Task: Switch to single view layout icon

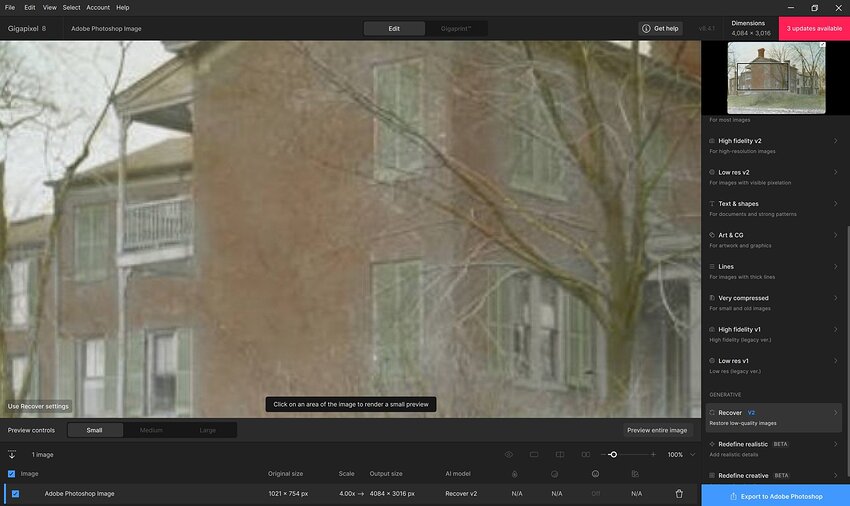Action: [x=534, y=454]
